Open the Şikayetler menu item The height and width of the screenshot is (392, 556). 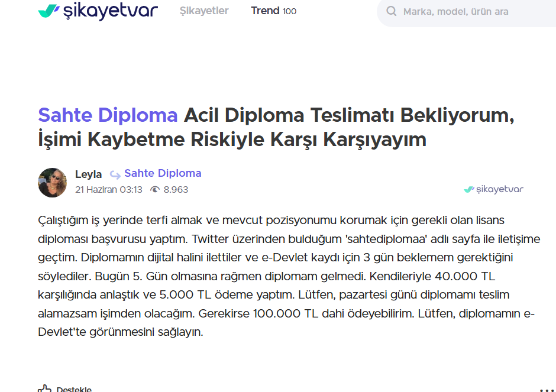[x=204, y=11]
